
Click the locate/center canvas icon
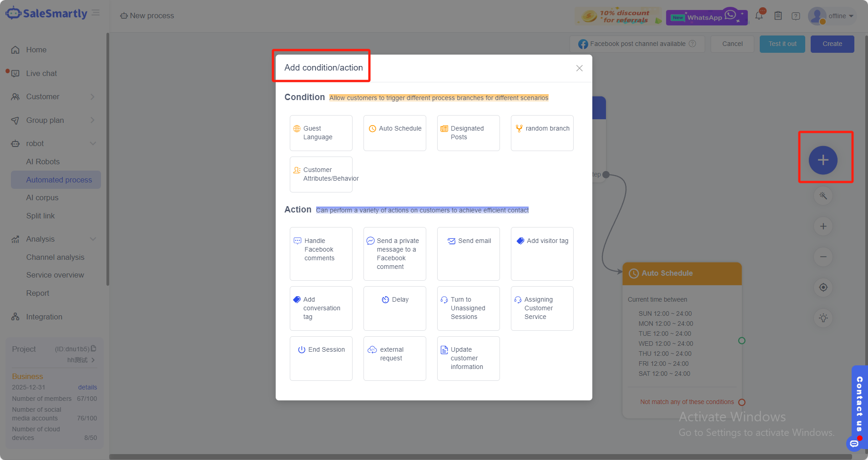[x=823, y=287]
